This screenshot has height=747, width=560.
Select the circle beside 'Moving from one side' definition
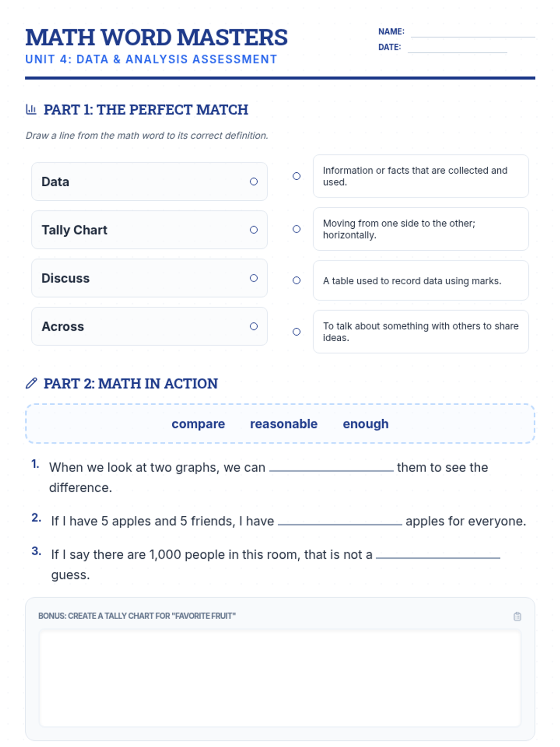(x=296, y=229)
